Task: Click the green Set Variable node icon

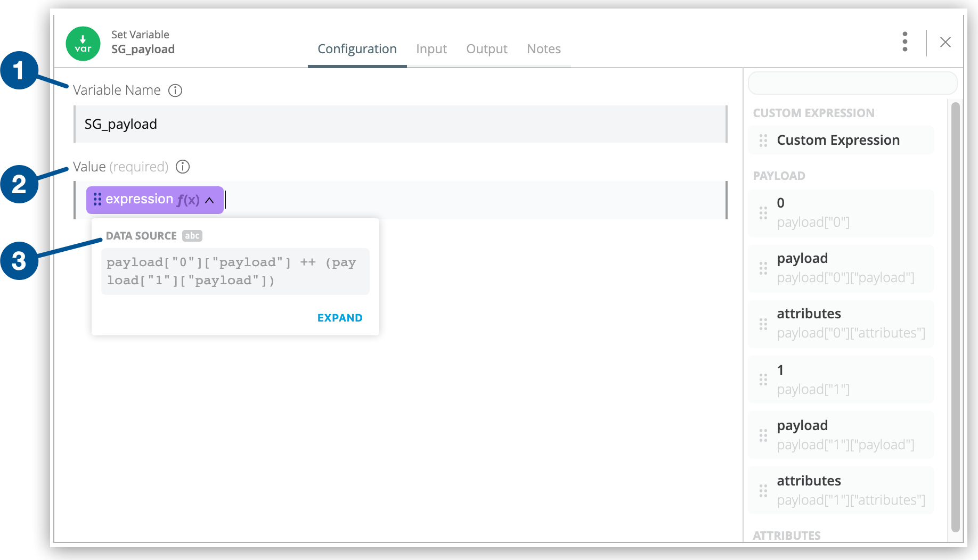Action: tap(83, 44)
